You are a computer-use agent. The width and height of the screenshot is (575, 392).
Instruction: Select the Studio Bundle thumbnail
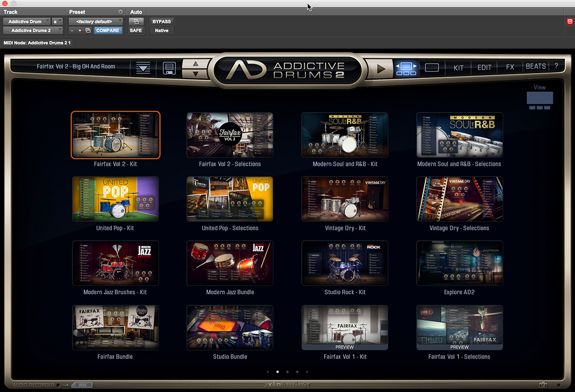tap(230, 328)
